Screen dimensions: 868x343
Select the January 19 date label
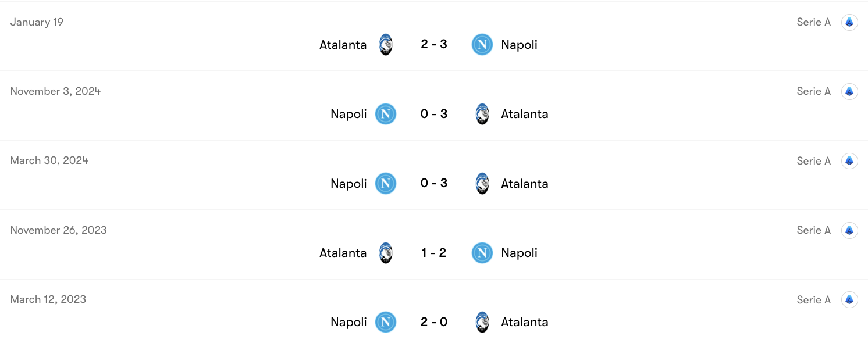[37, 22]
